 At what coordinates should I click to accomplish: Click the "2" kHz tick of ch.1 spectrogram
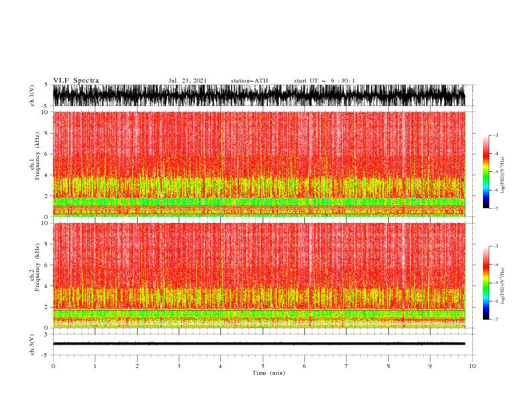[x=46, y=195]
